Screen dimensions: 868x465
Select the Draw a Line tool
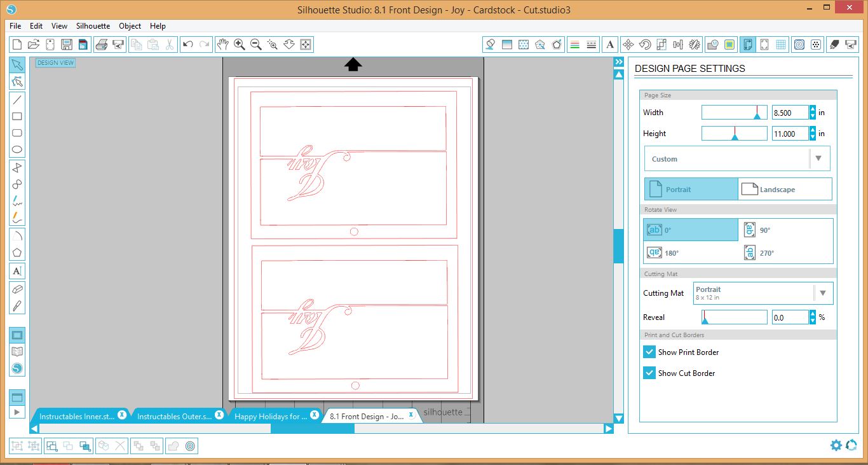coord(17,99)
